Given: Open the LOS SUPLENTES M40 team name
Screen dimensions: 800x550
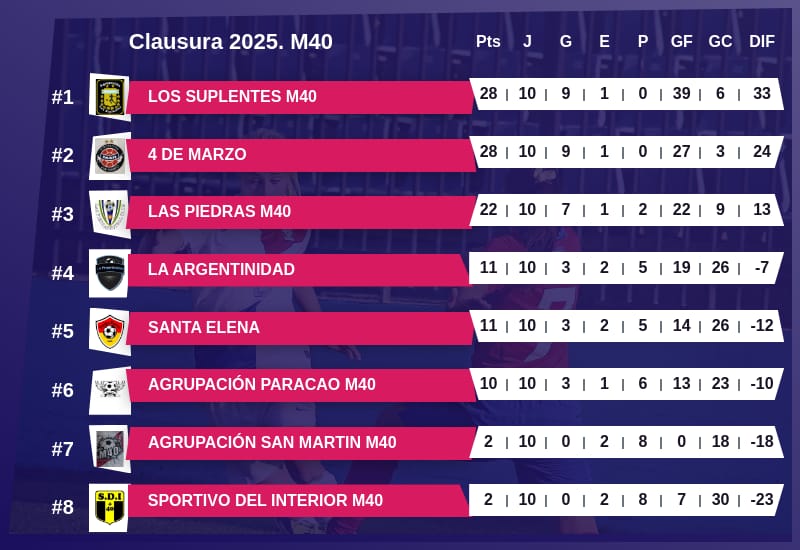Looking at the screenshot, I should 232,96.
